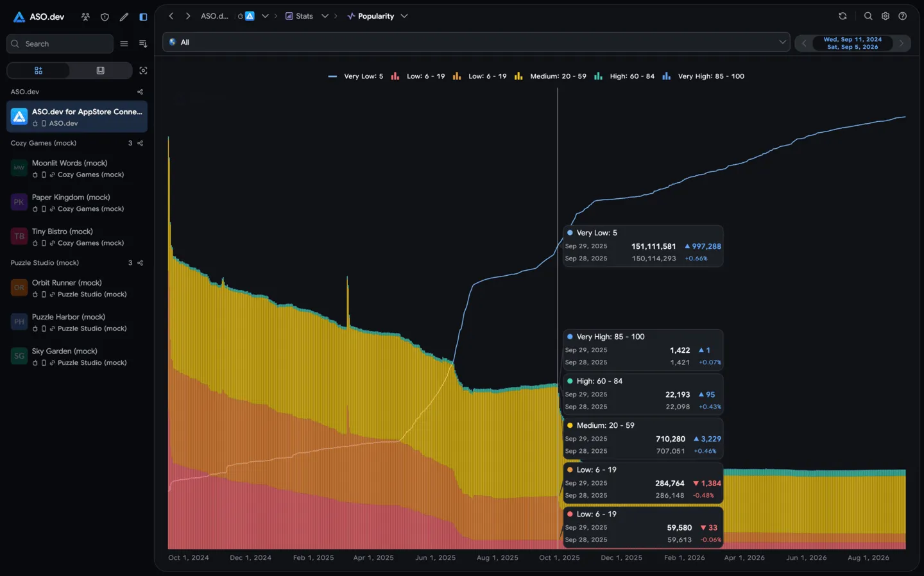This screenshot has width=924, height=576.
Task: Click the Medium: 20 - 59 legend swatch
Action: click(518, 76)
